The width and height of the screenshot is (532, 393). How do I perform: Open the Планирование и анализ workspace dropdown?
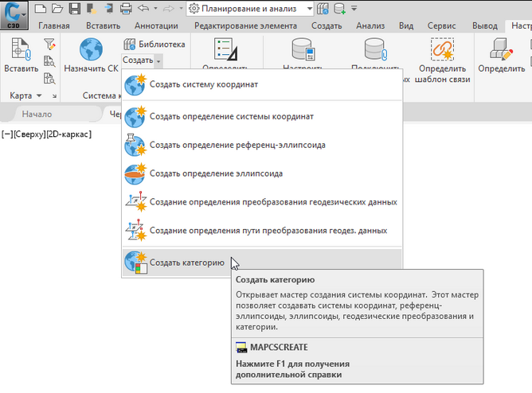pyautogui.click(x=250, y=9)
